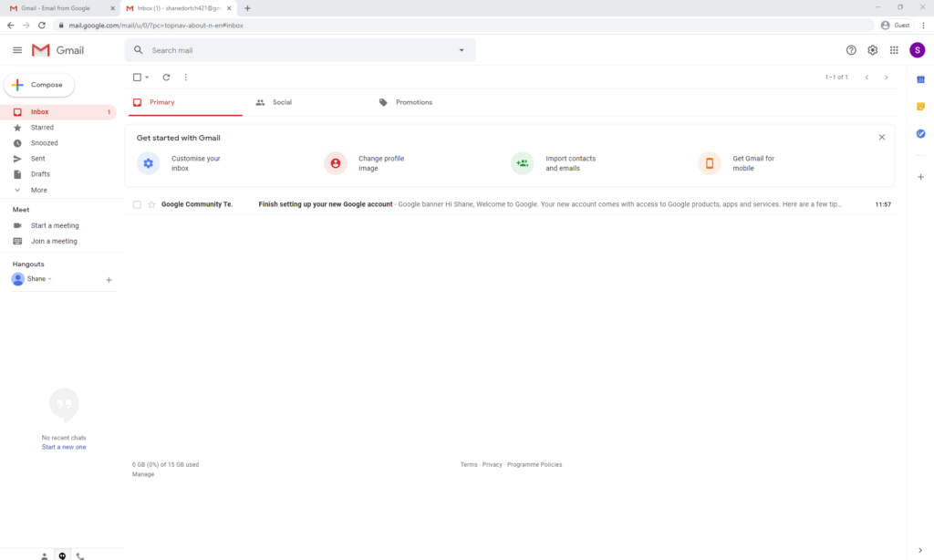Screen dimensions: 934x560
Task: Star the Google Community Team email
Action: (152, 204)
